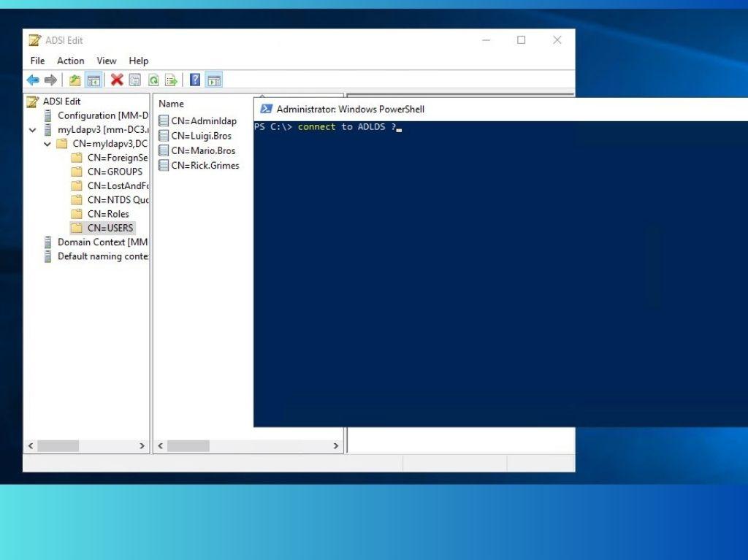Toggle Show/Hide Action Pane toolbar button

(x=214, y=80)
